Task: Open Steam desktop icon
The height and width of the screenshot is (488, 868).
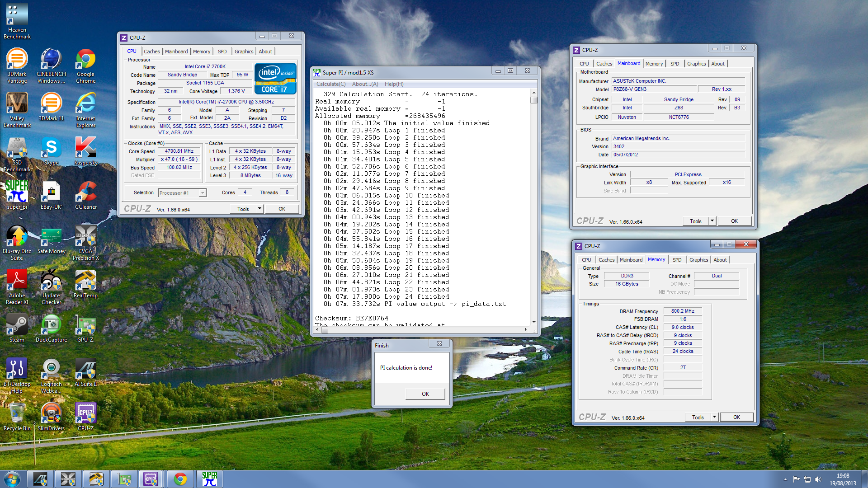Action: tap(17, 328)
